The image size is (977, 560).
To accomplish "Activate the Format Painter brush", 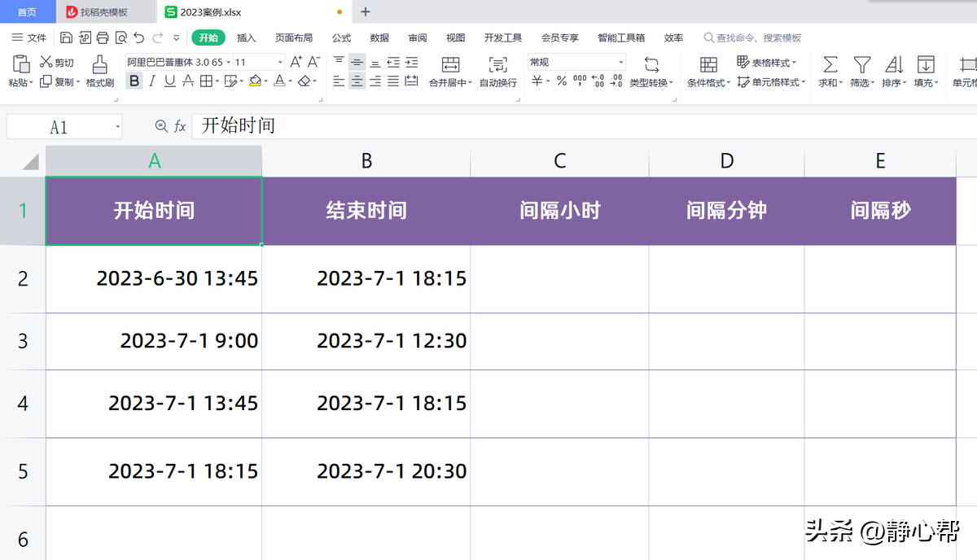I will click(x=99, y=65).
